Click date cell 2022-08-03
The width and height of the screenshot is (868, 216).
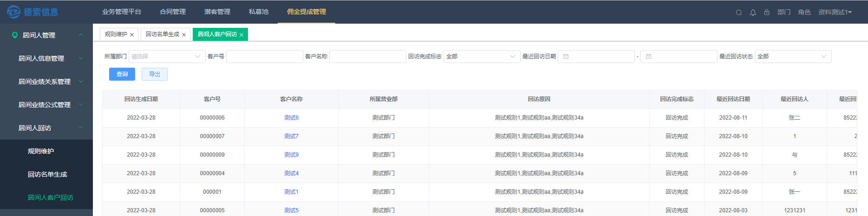coord(733,210)
